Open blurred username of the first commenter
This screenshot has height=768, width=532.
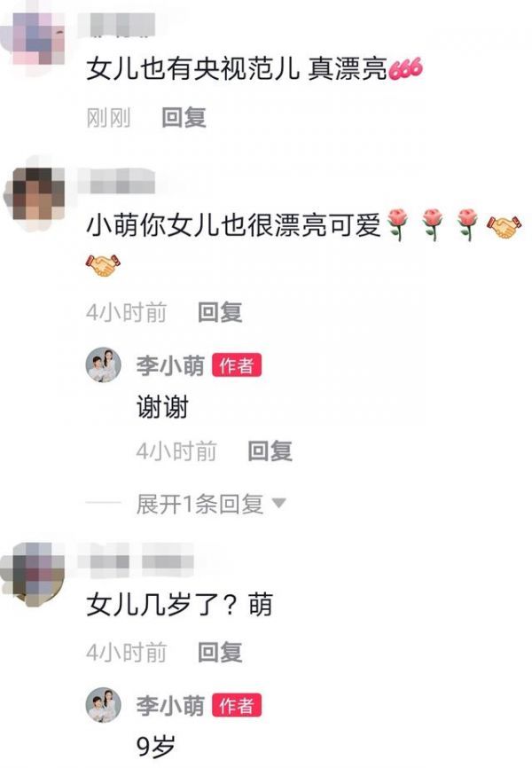[x=116, y=25]
